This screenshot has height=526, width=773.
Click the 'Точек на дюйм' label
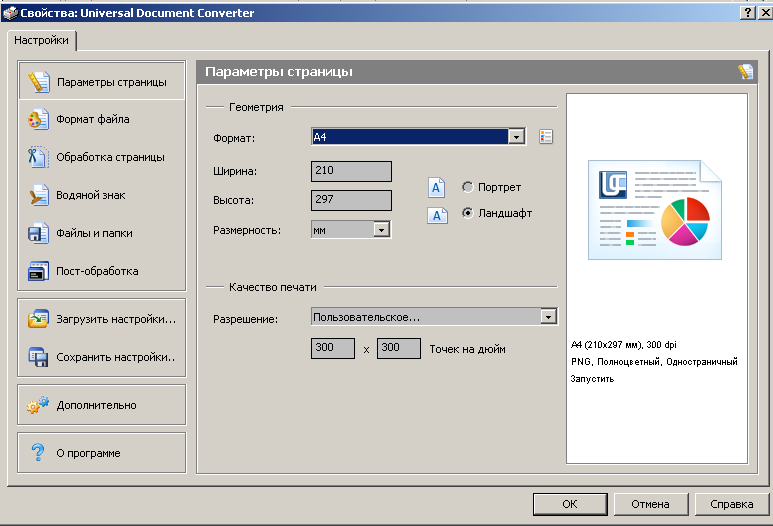click(467, 349)
